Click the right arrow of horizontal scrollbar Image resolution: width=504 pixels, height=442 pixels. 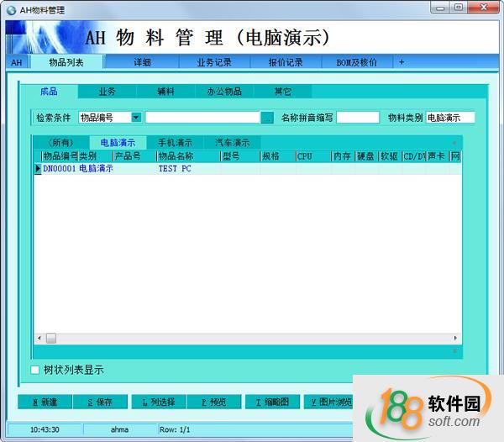pyautogui.click(x=456, y=338)
